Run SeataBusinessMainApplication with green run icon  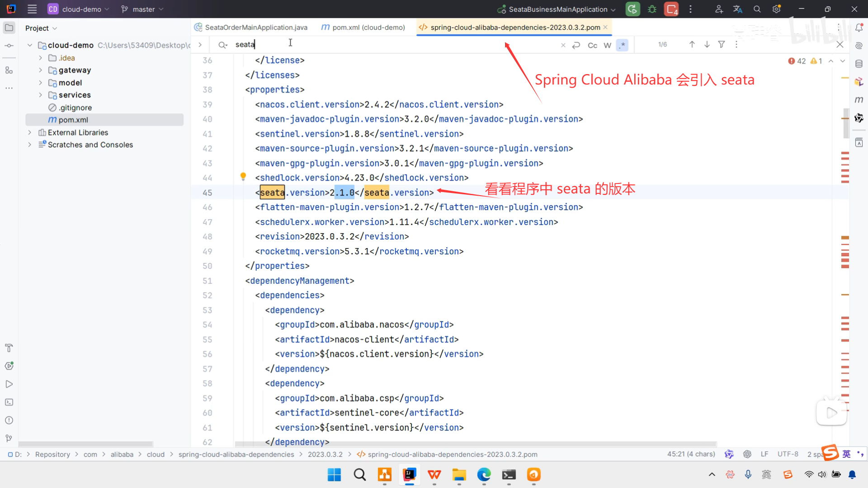[x=632, y=9]
